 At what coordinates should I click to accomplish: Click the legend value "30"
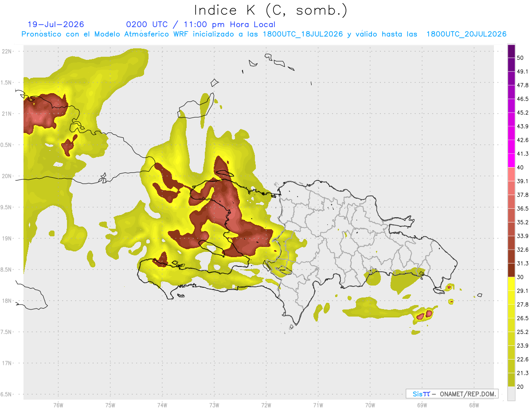pyautogui.click(x=520, y=277)
